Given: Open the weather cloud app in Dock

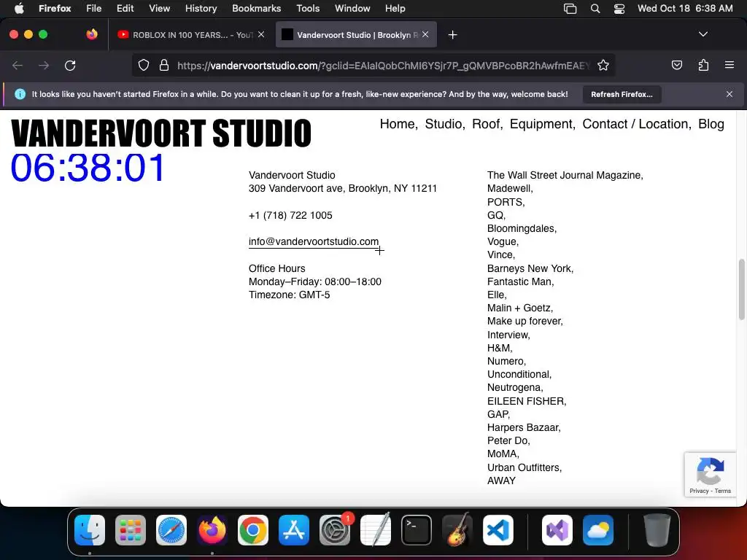Looking at the screenshot, I should 598,530.
